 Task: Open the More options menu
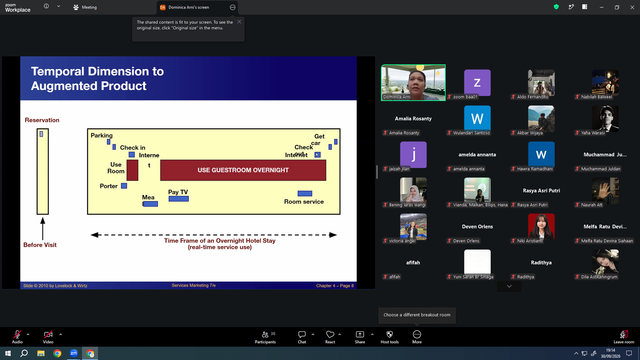coord(417,337)
